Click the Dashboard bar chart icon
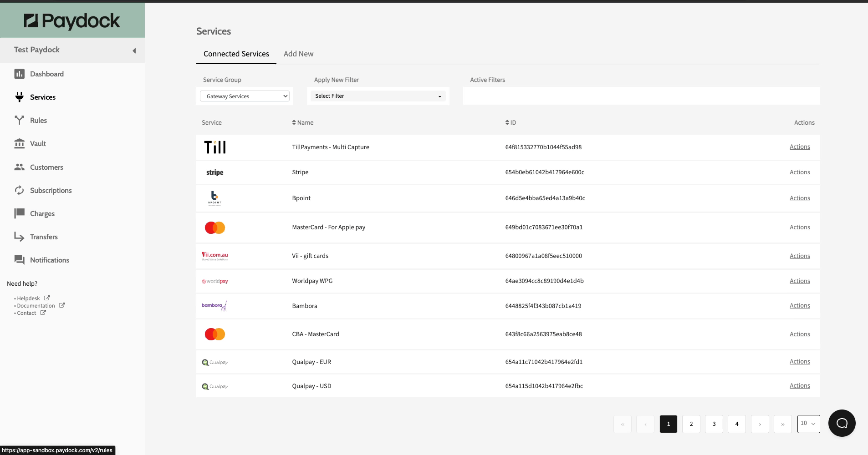Viewport: 868px width, 455px height. 19,74
